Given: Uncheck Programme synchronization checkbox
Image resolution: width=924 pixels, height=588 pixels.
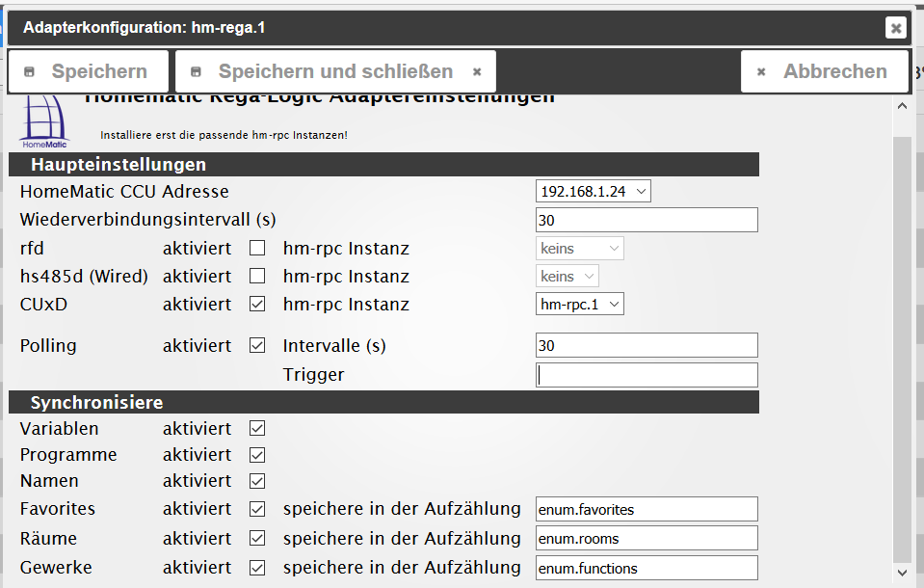Looking at the screenshot, I should [257, 455].
